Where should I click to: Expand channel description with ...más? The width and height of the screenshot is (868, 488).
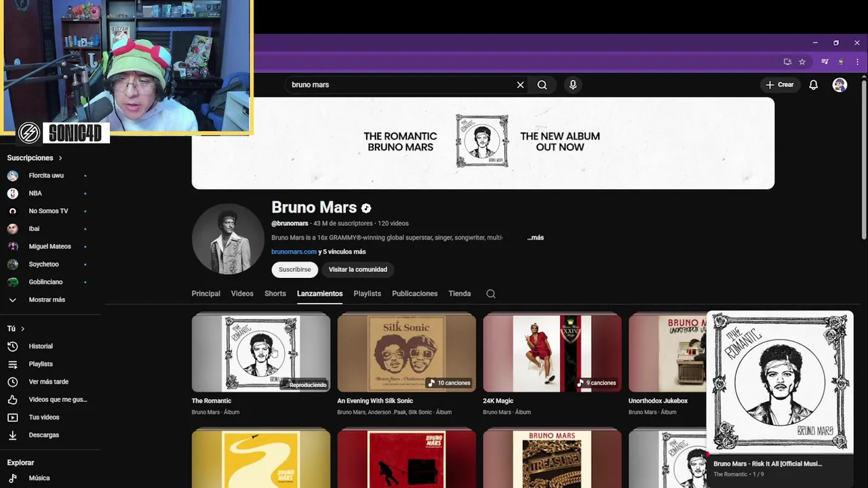coord(536,238)
